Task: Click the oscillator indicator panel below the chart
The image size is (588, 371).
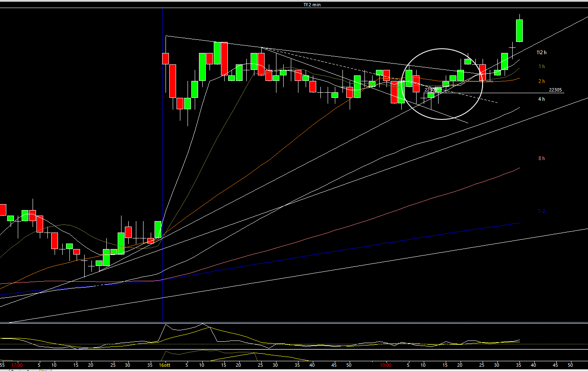Action: 294,336
